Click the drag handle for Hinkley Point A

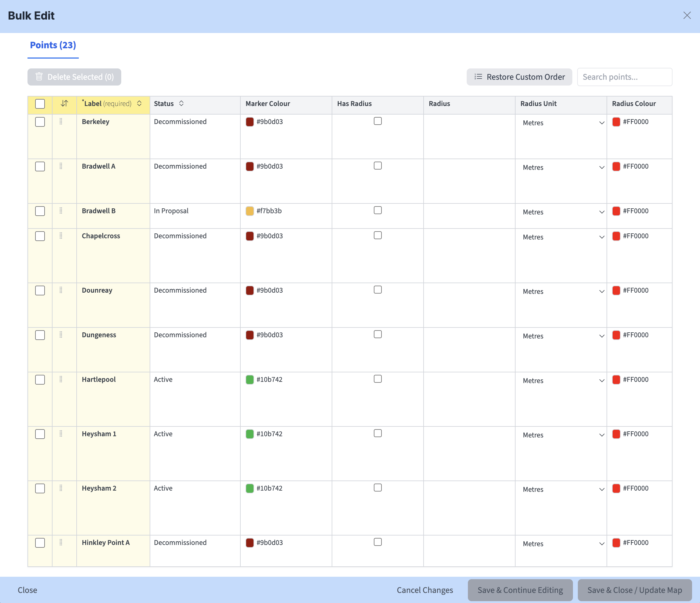point(61,543)
